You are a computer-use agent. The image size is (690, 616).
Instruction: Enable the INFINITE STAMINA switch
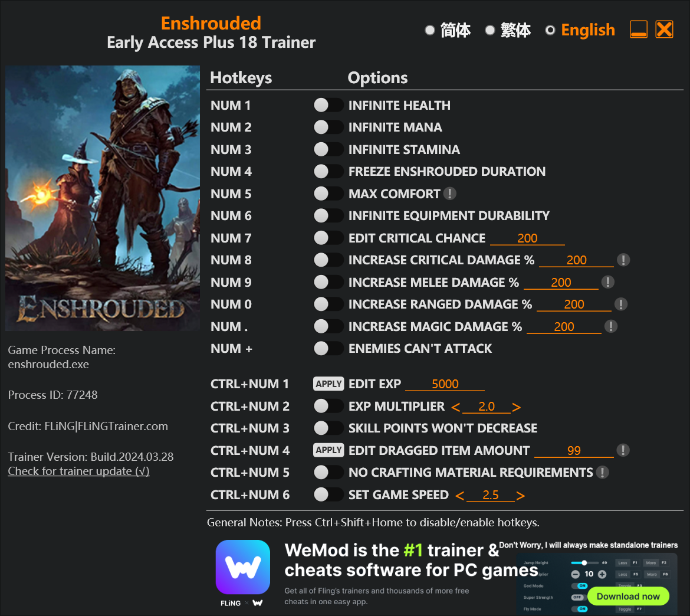(x=328, y=149)
